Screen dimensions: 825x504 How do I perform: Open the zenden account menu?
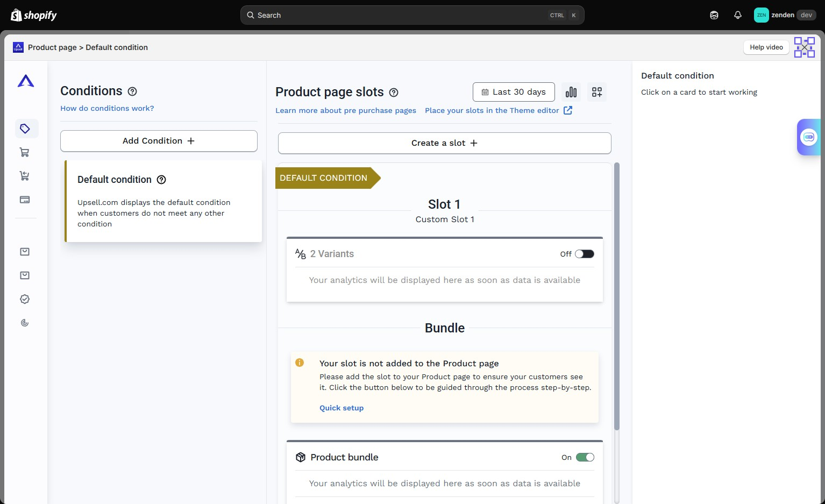pos(785,15)
